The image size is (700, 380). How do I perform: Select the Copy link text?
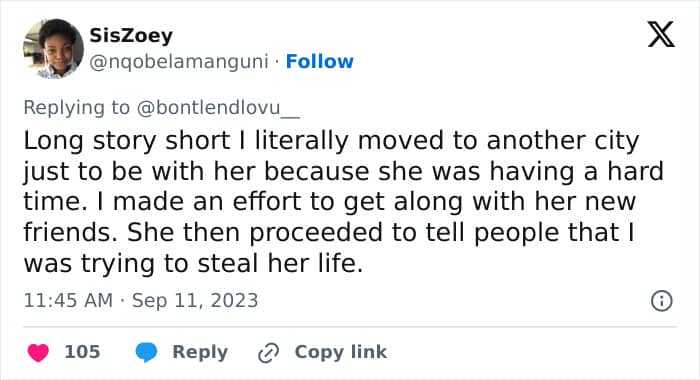pyautogui.click(x=341, y=352)
